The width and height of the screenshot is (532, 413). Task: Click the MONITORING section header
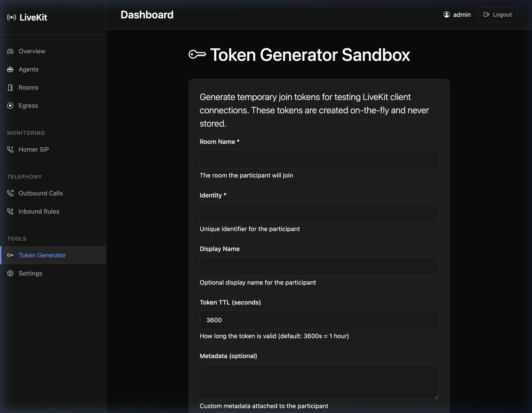tap(26, 133)
